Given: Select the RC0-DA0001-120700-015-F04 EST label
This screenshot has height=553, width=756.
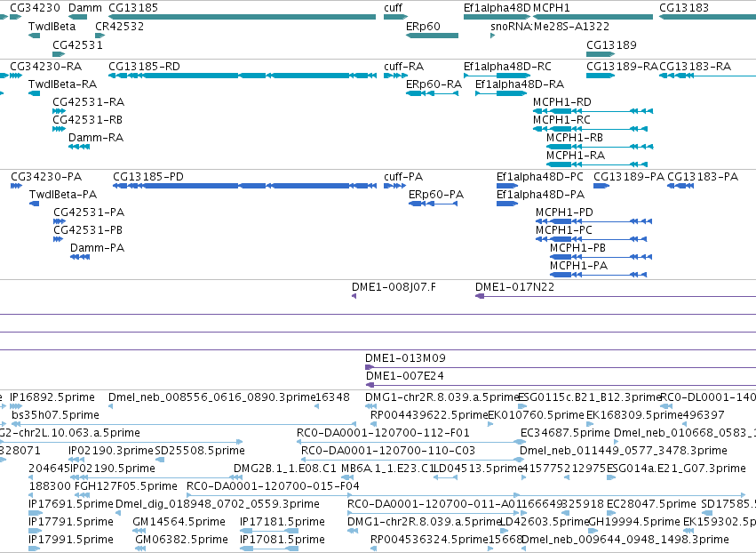Looking at the screenshot, I should [x=273, y=486].
